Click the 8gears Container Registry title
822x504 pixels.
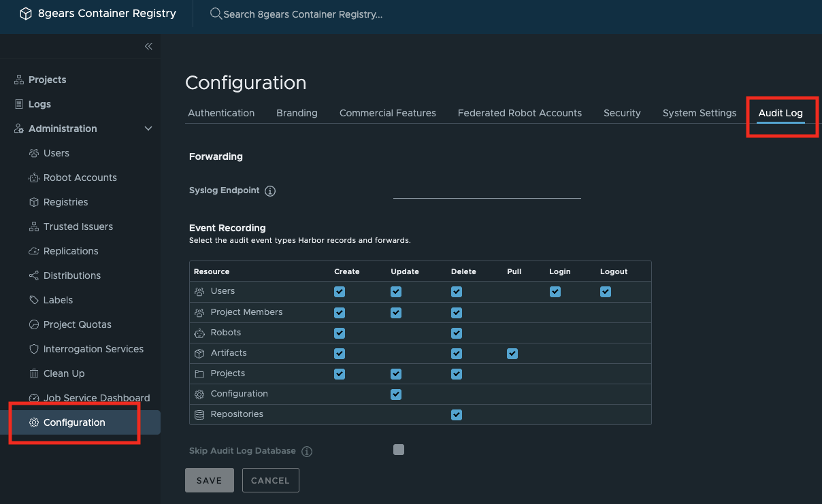[x=107, y=14]
